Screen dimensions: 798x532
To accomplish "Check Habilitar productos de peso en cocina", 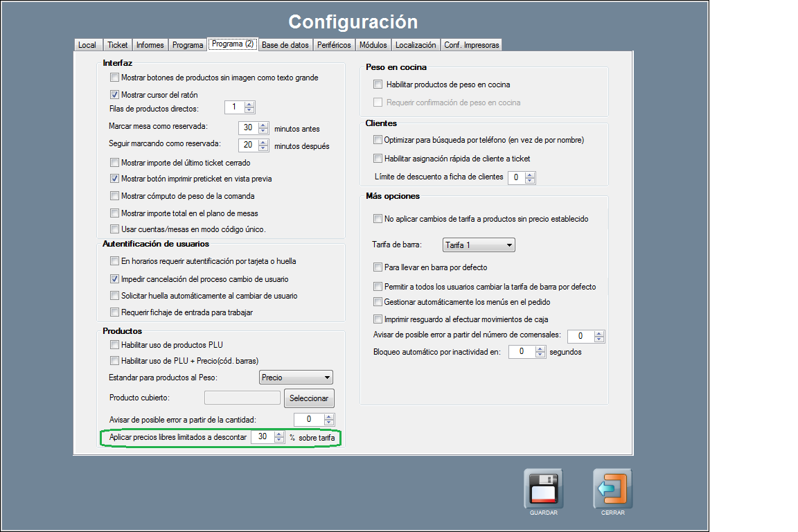I will (x=378, y=85).
